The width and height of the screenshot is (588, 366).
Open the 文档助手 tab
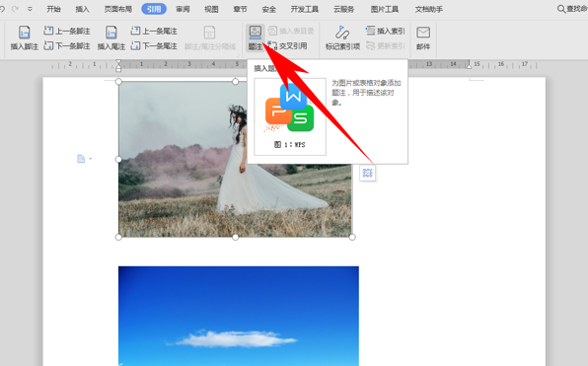pos(428,9)
